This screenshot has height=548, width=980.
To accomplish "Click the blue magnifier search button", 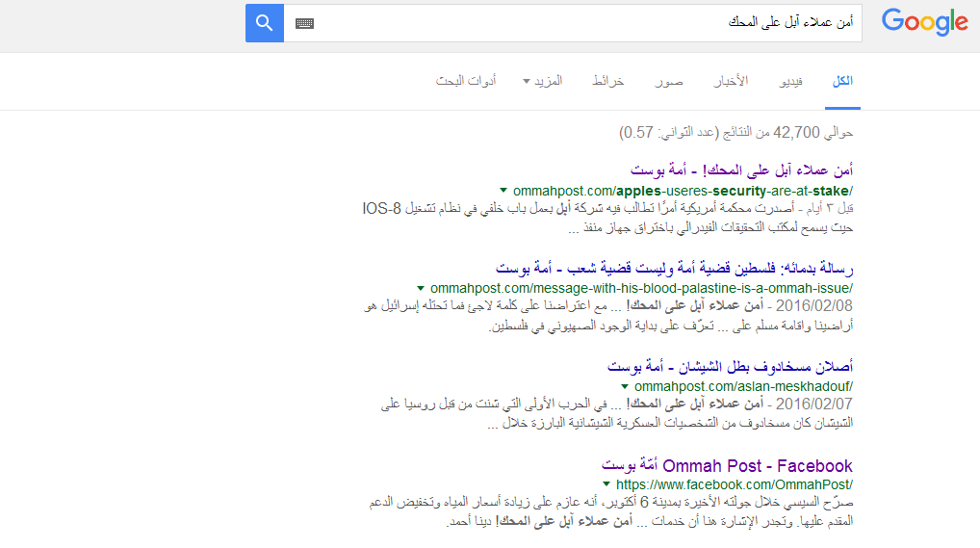I will click(265, 23).
